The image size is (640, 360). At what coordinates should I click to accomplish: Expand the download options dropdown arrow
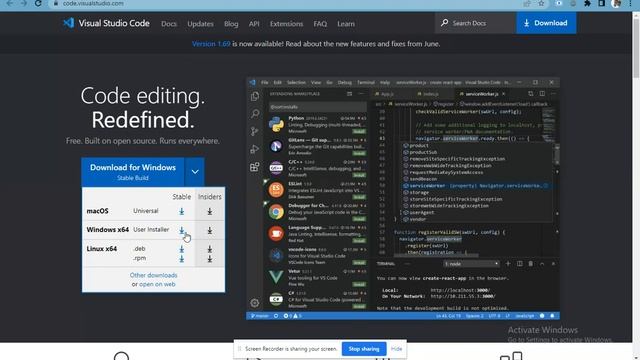click(195, 172)
